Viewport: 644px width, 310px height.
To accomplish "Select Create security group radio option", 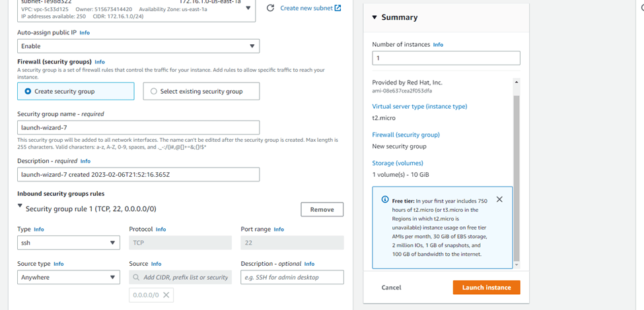I will pos(28,92).
